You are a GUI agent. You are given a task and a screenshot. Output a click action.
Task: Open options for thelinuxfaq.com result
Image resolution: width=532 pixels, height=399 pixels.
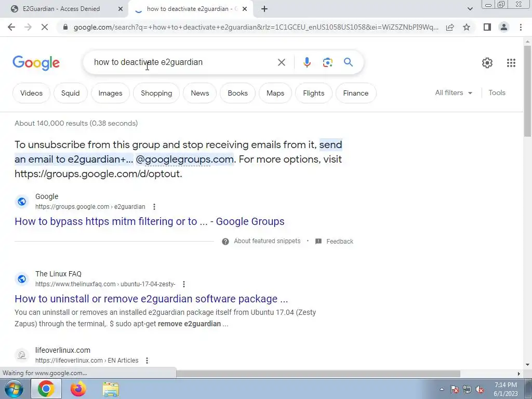pos(183,284)
